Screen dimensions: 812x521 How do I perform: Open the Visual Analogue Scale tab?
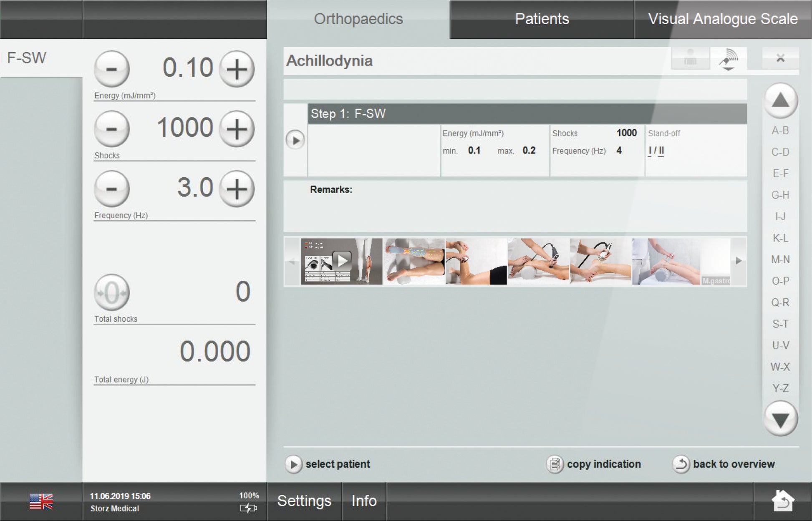(722, 19)
